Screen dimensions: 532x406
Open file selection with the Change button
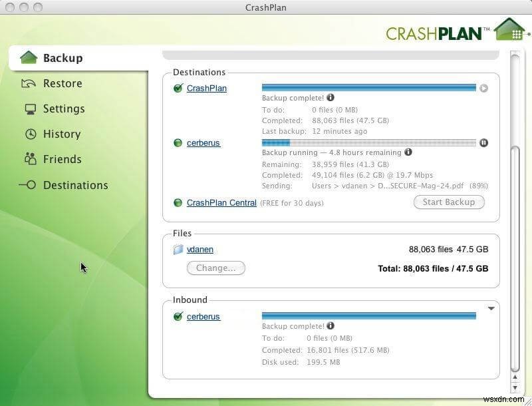215,268
